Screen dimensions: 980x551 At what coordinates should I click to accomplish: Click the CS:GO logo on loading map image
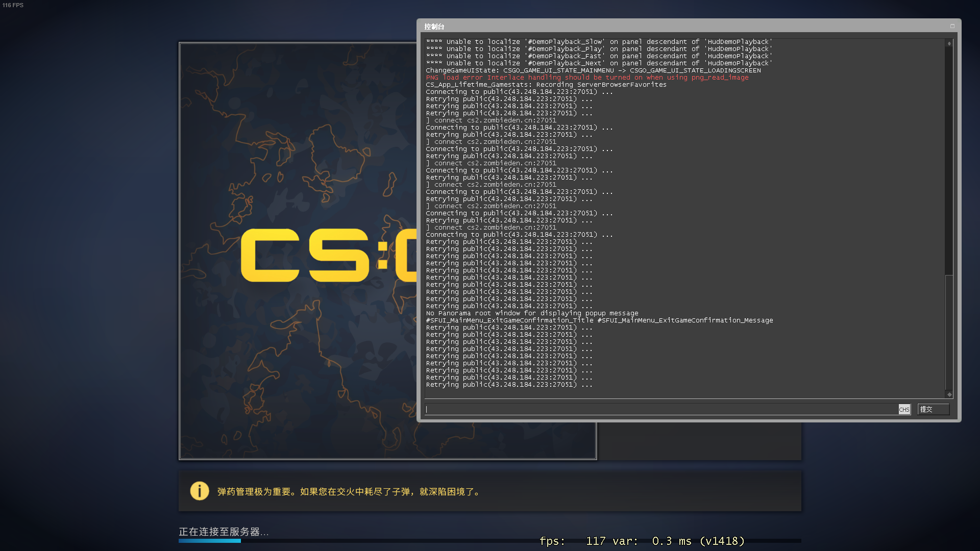pyautogui.click(x=328, y=255)
